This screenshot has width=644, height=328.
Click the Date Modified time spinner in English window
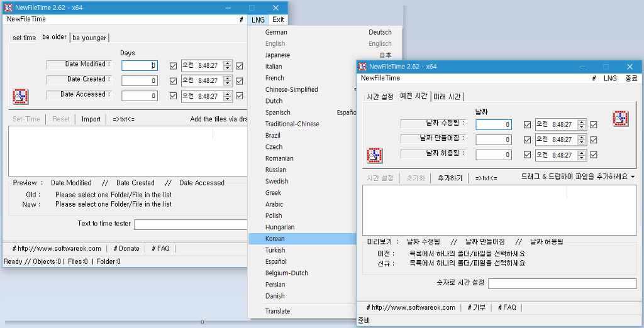227,66
